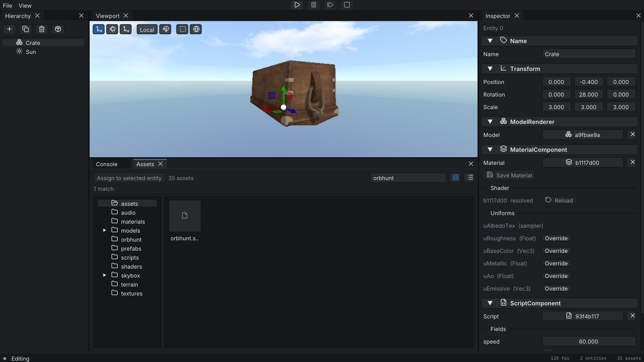Select the scale gizmo tool

coord(126,29)
